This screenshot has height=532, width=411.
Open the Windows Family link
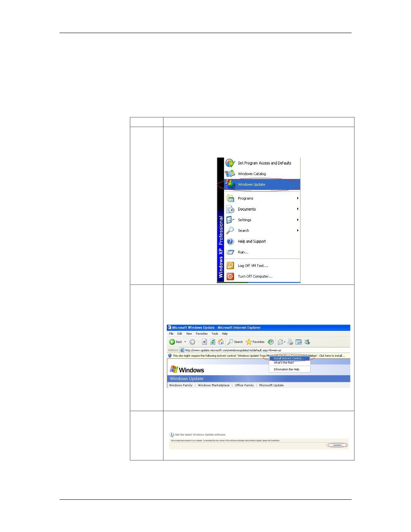[x=181, y=385]
